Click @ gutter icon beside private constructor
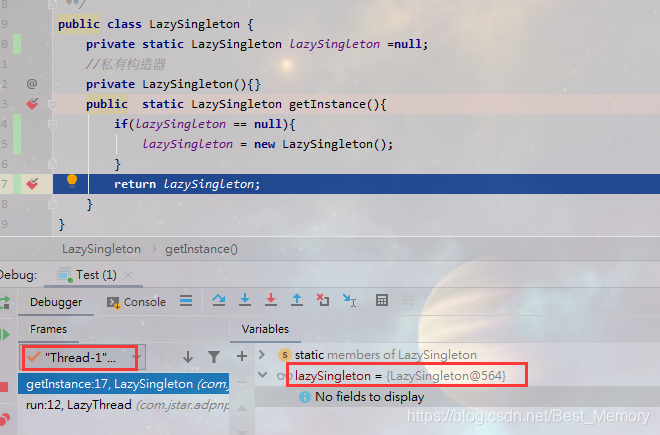660x435 pixels. [x=32, y=84]
